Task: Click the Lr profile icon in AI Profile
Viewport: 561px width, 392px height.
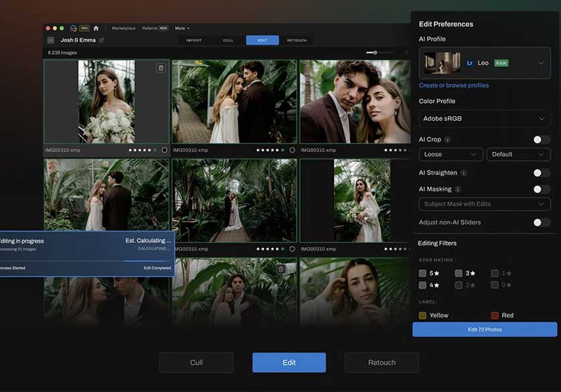Action: [470, 63]
